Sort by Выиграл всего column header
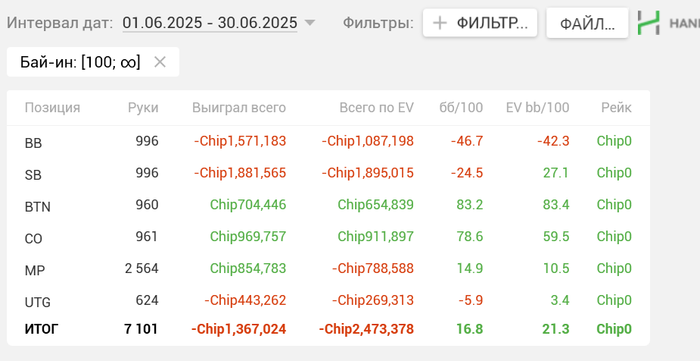This screenshot has height=361, width=700. [x=239, y=108]
